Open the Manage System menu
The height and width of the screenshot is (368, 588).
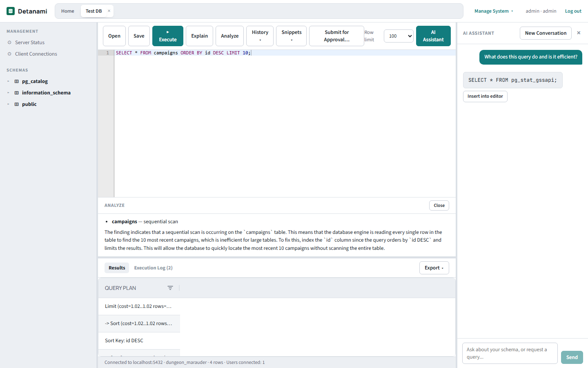pyautogui.click(x=494, y=11)
